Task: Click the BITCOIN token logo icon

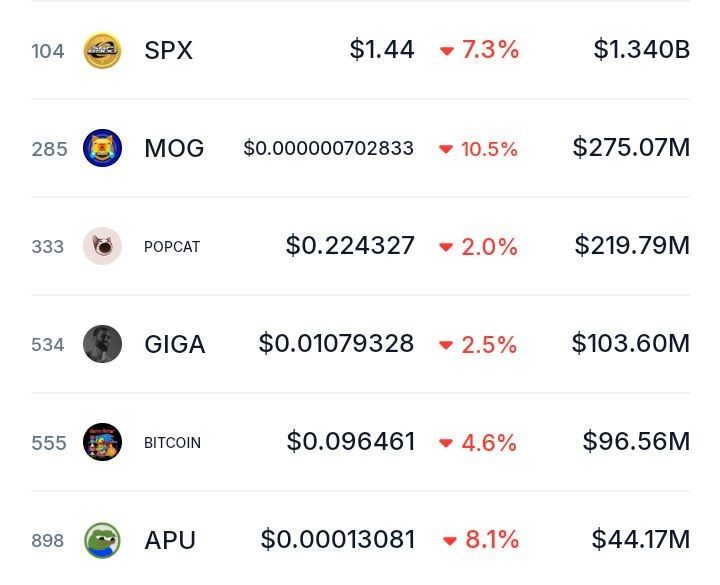Action: tap(102, 442)
